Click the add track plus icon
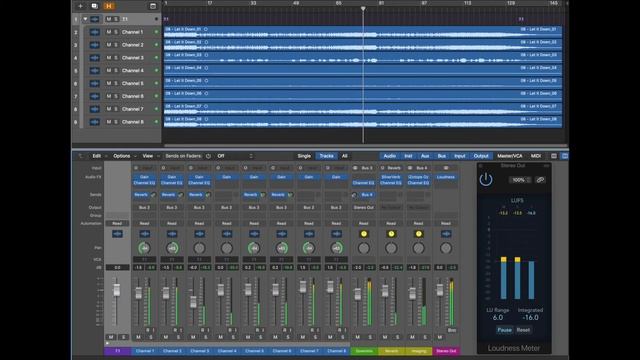640x360 pixels. [80, 6]
